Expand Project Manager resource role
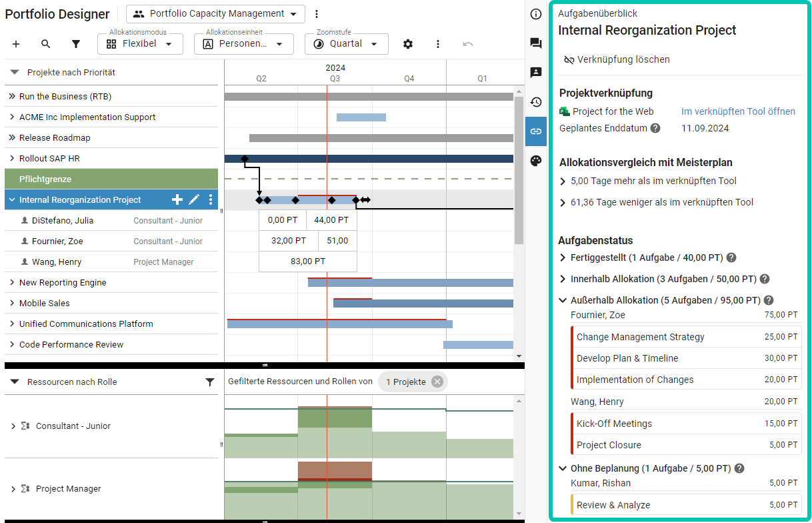The width and height of the screenshot is (812, 523). tap(13, 488)
